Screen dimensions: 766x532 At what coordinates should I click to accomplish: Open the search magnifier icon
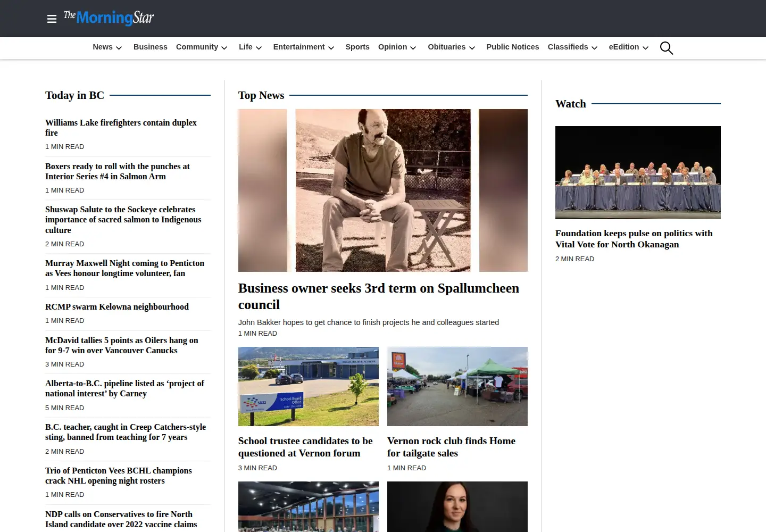click(x=667, y=48)
